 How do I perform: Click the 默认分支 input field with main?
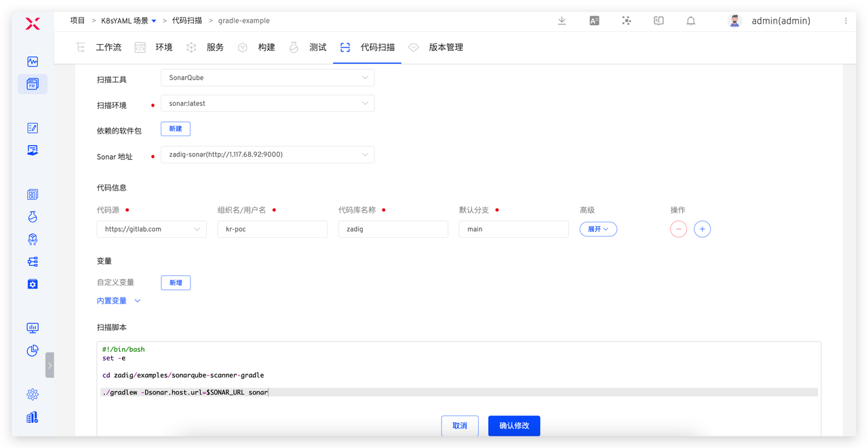point(513,229)
